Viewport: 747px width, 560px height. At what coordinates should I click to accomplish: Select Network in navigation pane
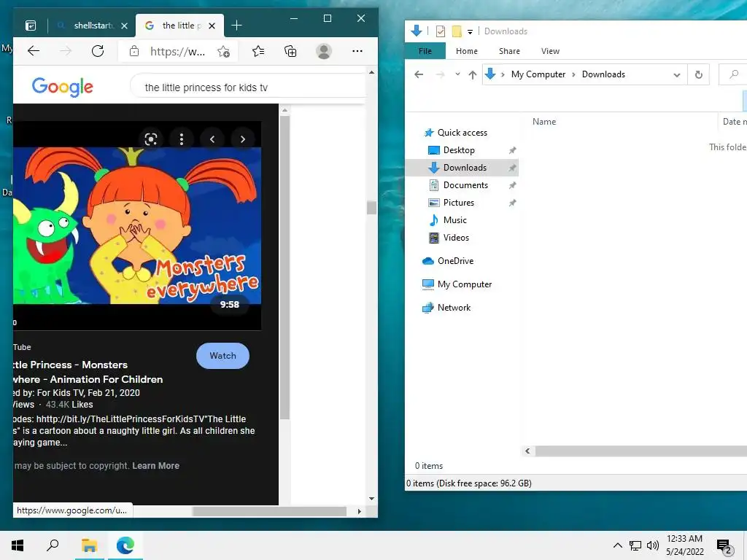click(x=454, y=308)
